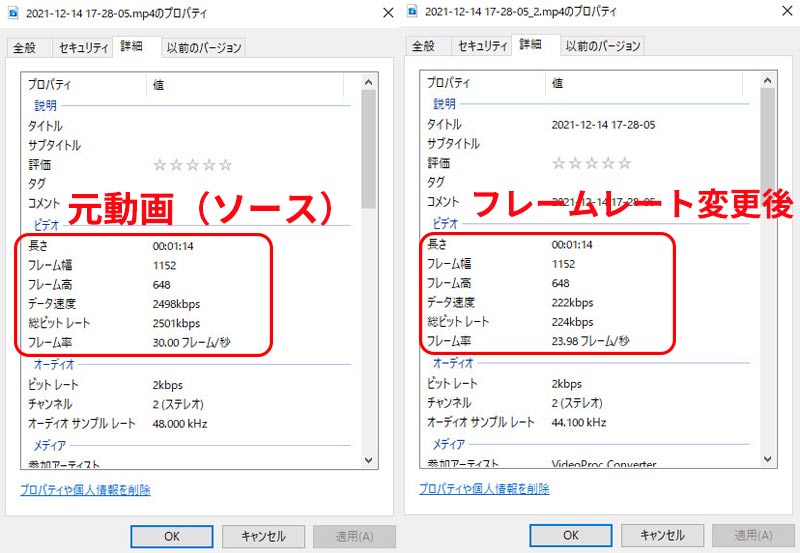Click 値 column header in right window
The height and width of the screenshot is (553, 800).
645,83
